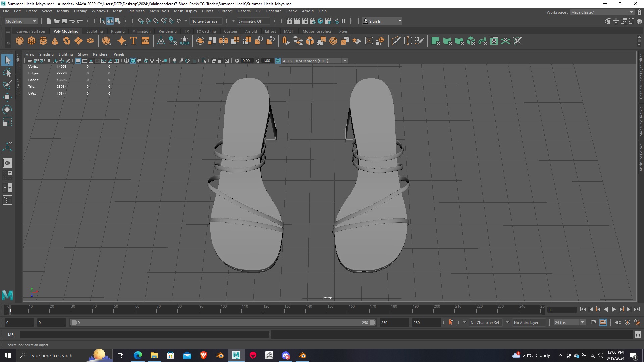Toggle X-Ray display in viewport
This screenshot has height=362, width=644.
pyautogui.click(x=214, y=61)
